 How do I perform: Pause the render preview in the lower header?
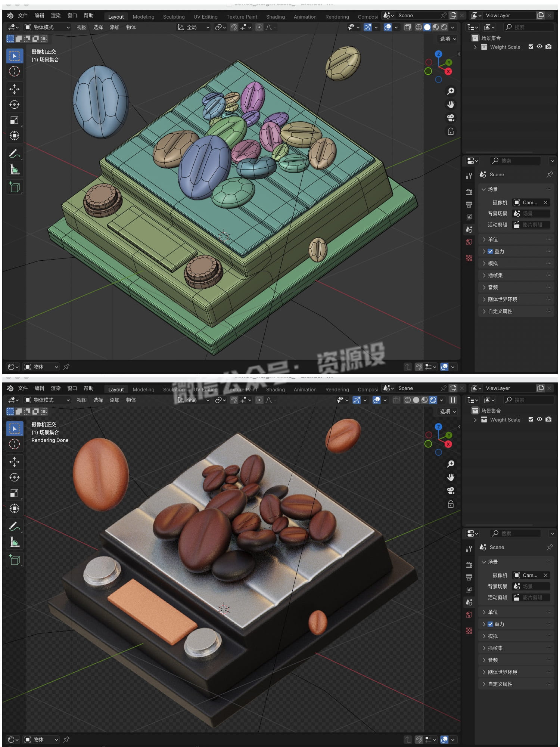pos(453,400)
